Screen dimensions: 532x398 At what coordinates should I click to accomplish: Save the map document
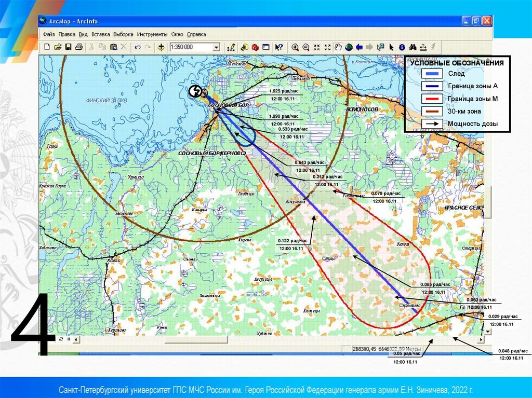click(68, 47)
